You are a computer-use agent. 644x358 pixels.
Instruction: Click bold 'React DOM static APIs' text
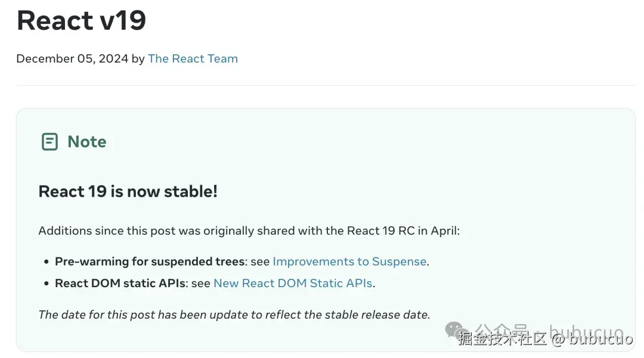pyautogui.click(x=120, y=284)
